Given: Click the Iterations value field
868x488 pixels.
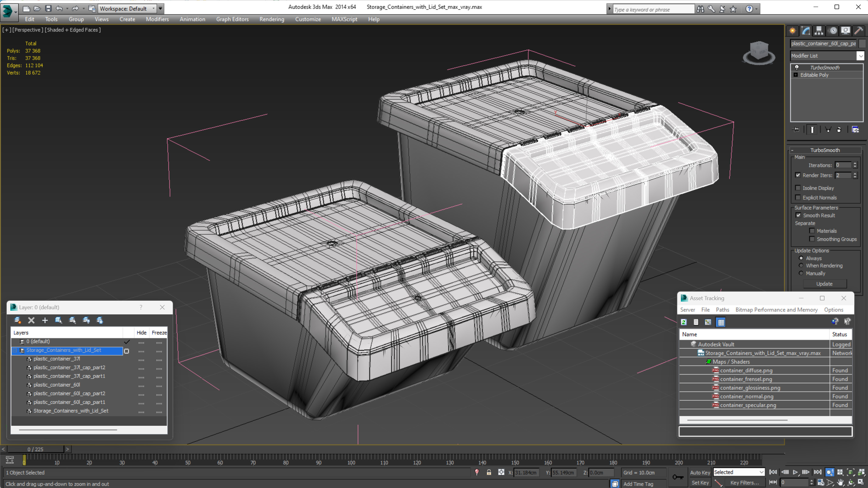Looking at the screenshot, I should (x=843, y=165).
